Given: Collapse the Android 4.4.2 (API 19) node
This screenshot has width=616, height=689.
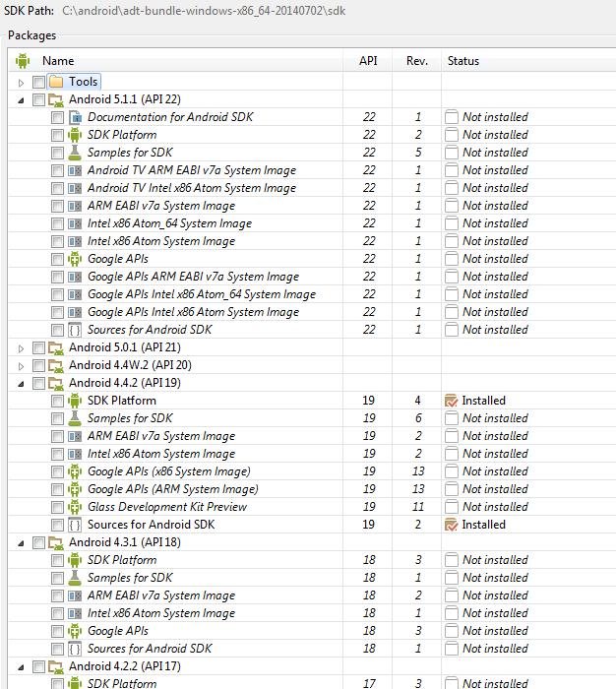Looking at the screenshot, I should click(21, 384).
